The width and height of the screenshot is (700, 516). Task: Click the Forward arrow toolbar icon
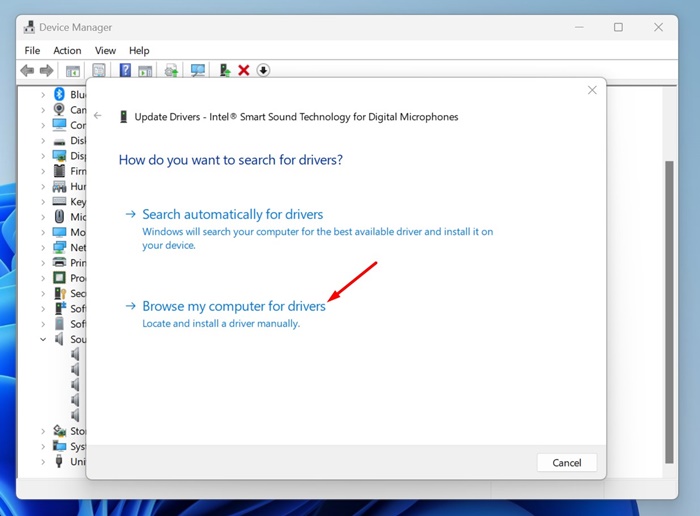click(x=46, y=70)
